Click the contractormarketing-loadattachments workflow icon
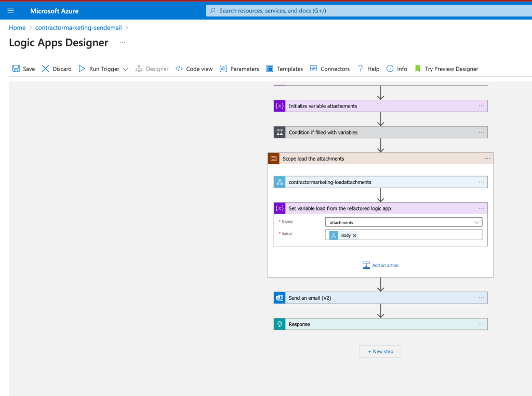532x396 pixels. [x=280, y=182]
